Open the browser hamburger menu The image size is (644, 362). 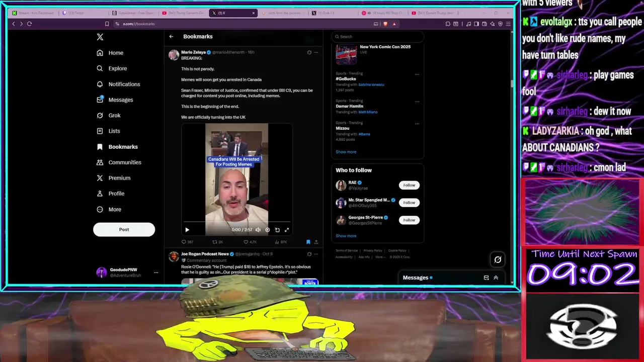click(508, 24)
